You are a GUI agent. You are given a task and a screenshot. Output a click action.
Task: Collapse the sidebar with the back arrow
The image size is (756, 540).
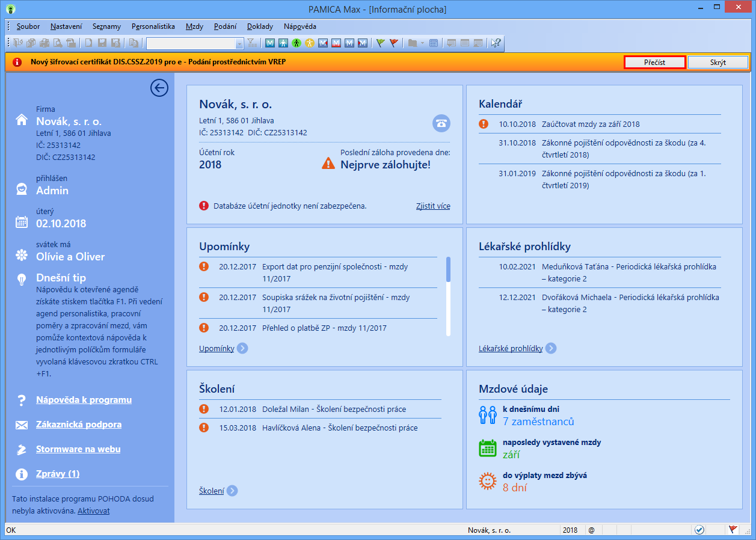tap(159, 88)
